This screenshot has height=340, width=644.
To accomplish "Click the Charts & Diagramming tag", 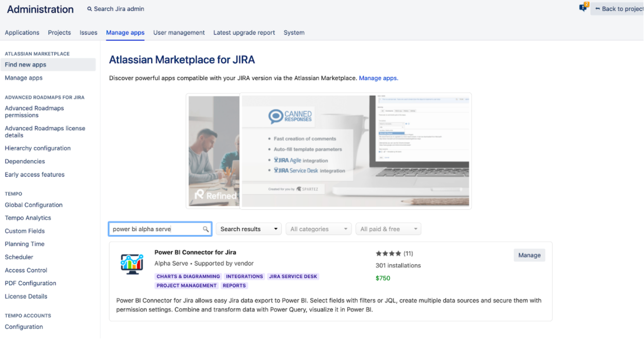I will pos(188,276).
